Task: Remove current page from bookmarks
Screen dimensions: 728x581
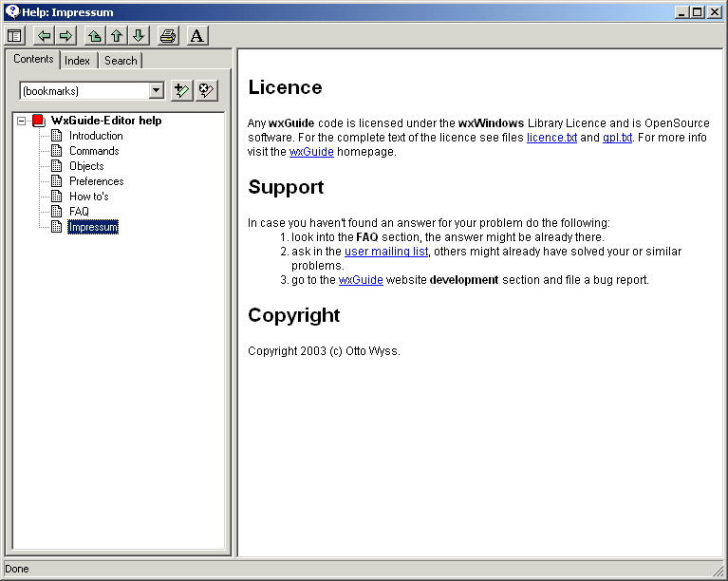Action: tap(207, 90)
